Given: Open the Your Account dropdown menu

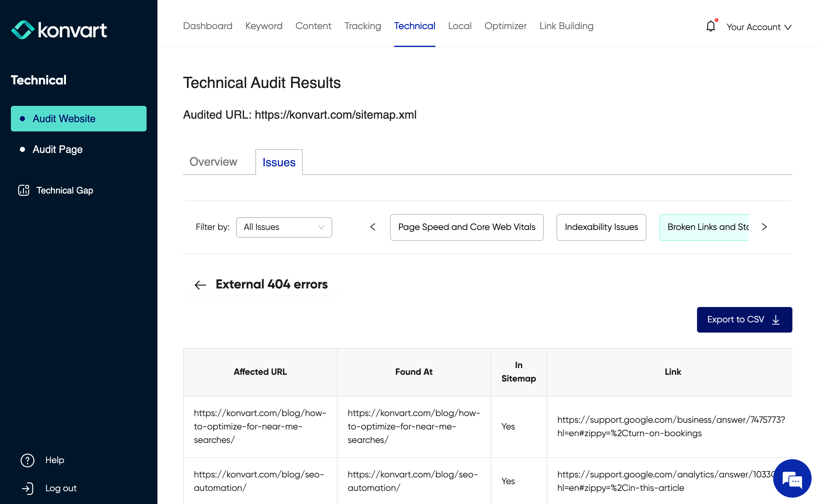Looking at the screenshot, I should point(759,27).
